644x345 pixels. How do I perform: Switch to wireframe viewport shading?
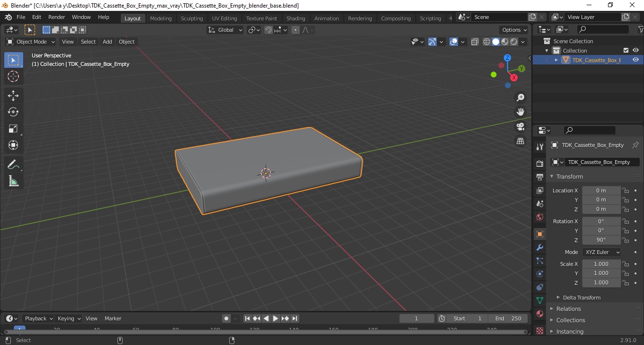[487, 42]
